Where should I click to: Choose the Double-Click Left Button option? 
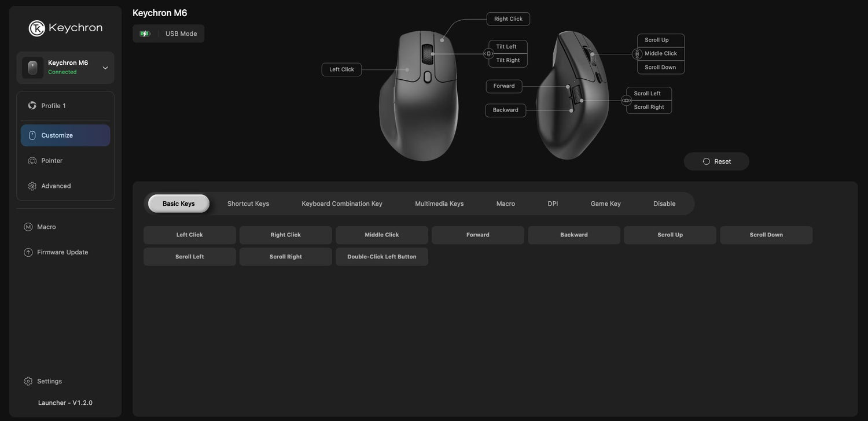point(382,257)
